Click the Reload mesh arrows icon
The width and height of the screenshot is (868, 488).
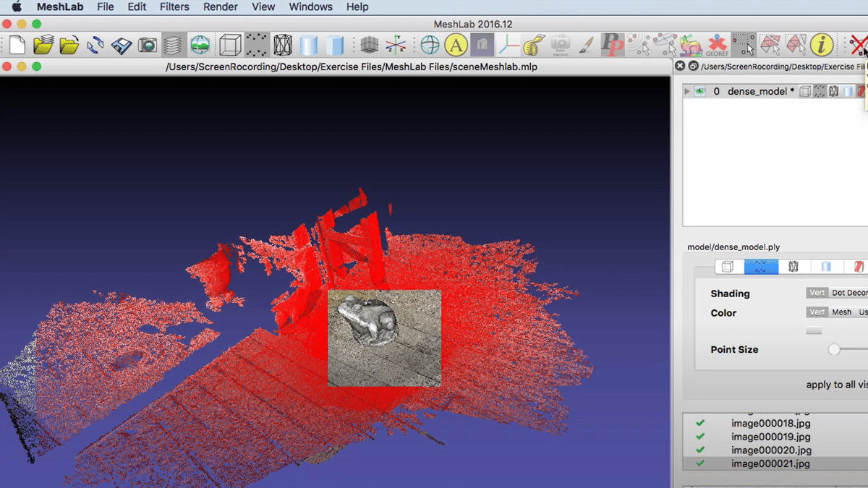point(95,45)
